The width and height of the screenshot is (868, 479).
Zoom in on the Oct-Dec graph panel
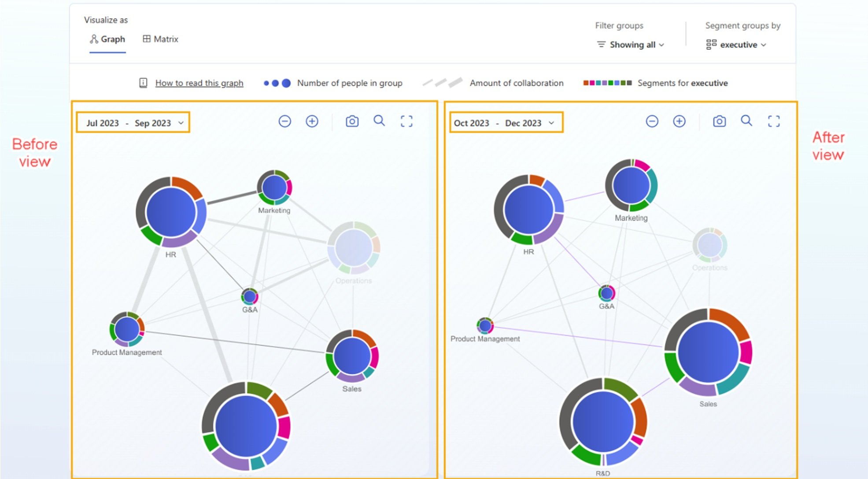pyautogui.click(x=679, y=121)
